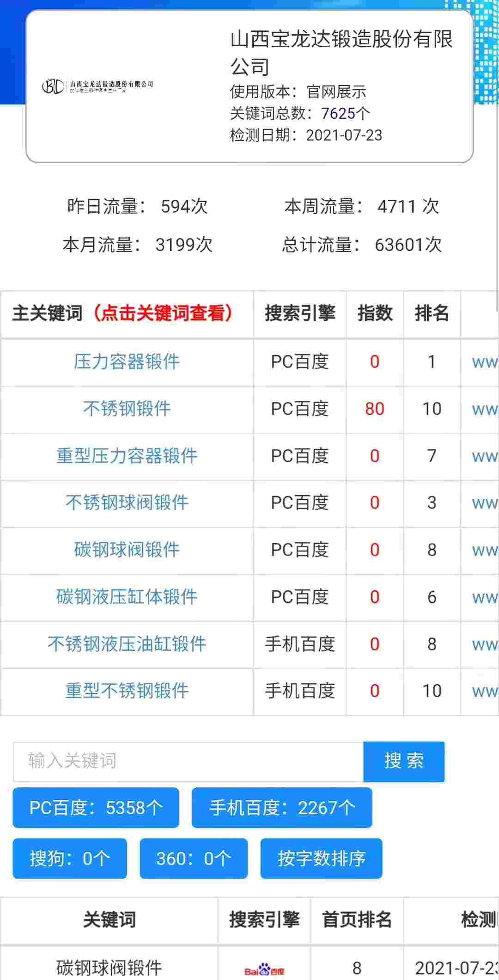Click 关键词 header in lower table
499x980 pixels.
109,920
